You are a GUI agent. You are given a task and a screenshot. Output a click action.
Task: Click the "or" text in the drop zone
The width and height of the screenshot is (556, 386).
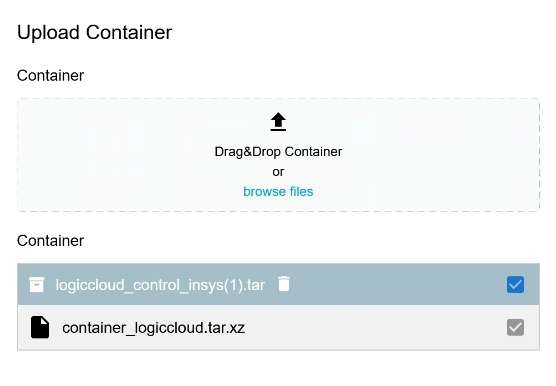click(x=278, y=172)
